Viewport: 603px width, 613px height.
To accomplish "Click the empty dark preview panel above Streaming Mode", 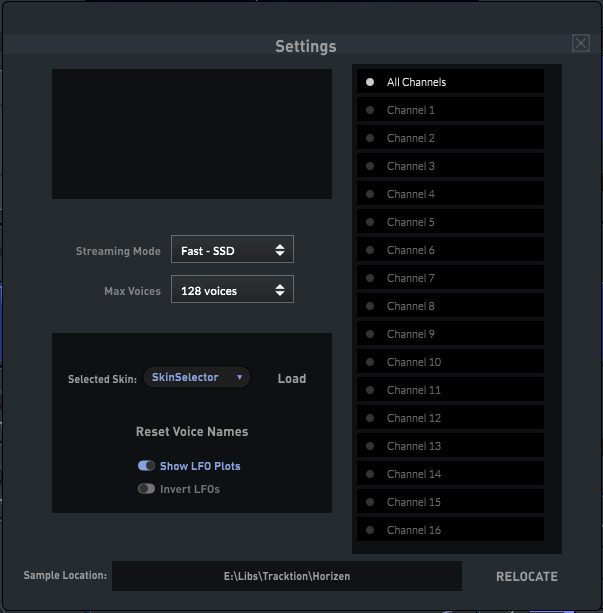I will coord(192,134).
